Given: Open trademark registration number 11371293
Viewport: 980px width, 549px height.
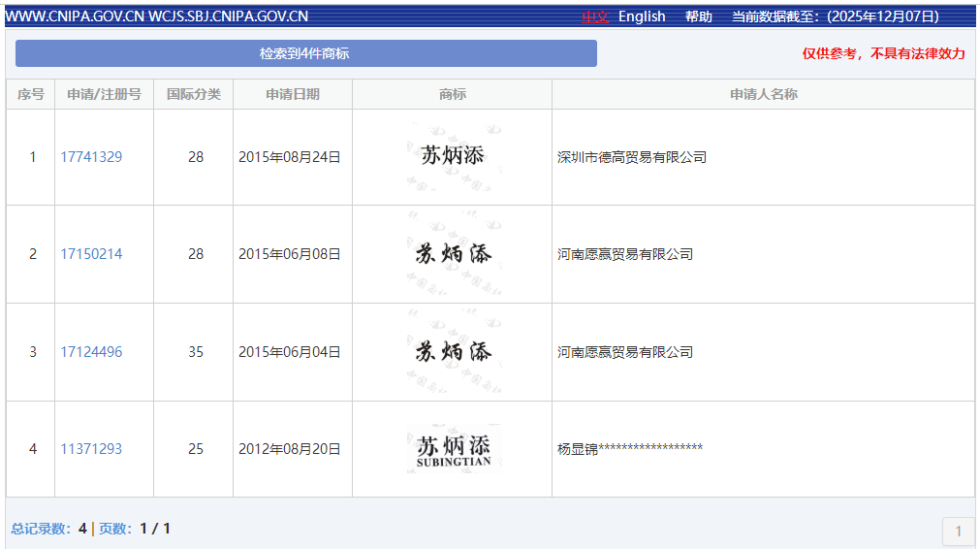Looking at the screenshot, I should [x=91, y=449].
